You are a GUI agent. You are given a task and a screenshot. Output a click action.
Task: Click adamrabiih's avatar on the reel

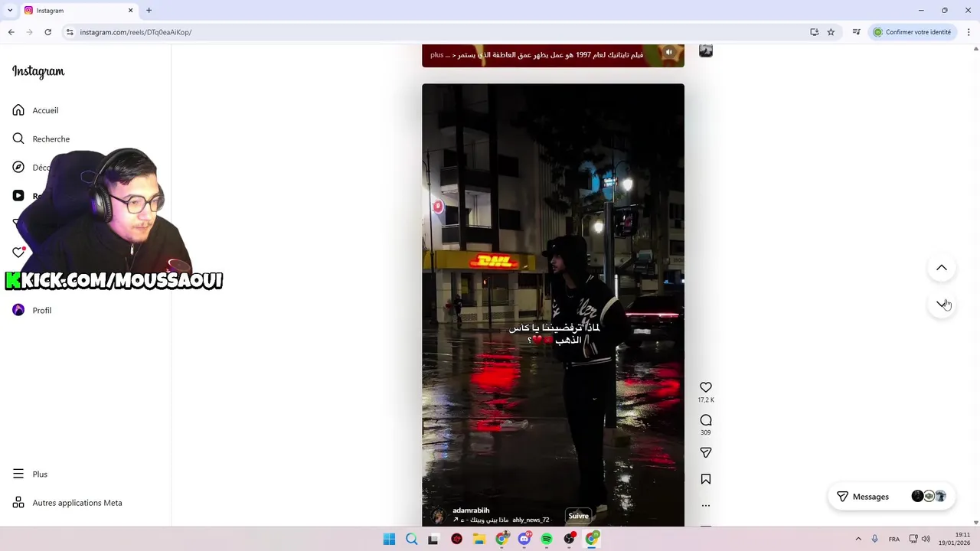tap(438, 516)
